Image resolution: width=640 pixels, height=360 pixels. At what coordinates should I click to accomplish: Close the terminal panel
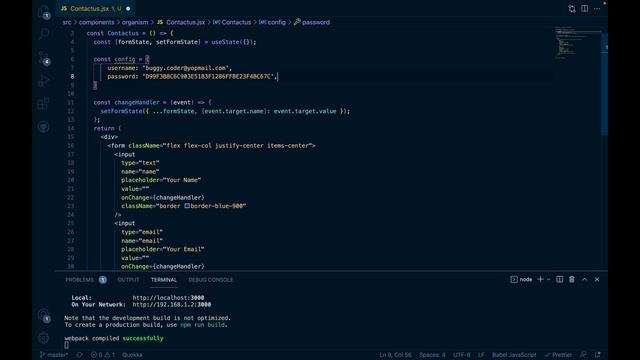tap(597, 279)
